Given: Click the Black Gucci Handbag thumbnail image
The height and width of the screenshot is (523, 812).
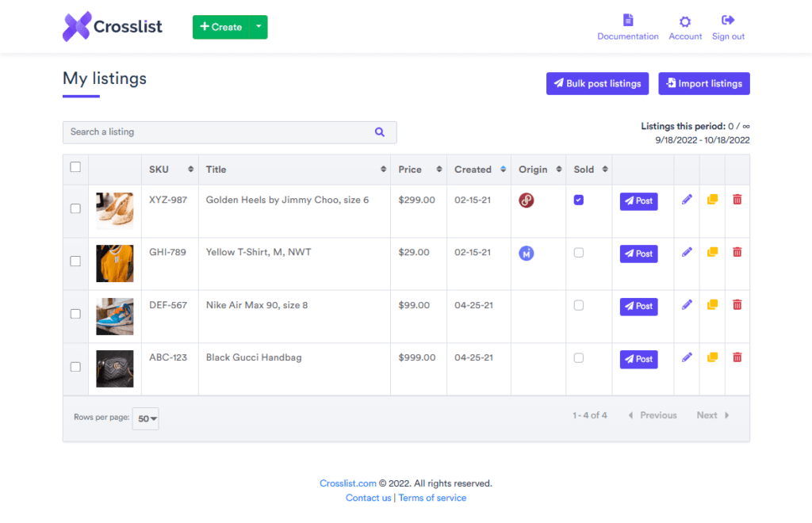Looking at the screenshot, I should click(x=115, y=367).
